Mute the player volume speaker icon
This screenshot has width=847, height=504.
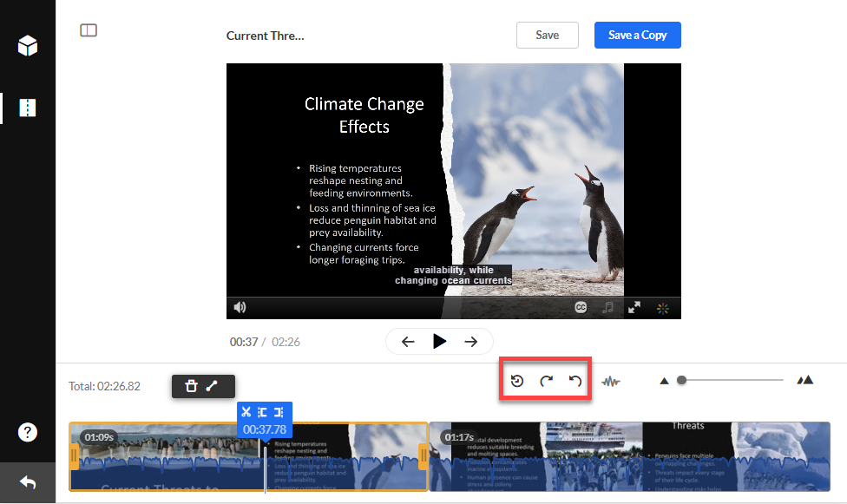(240, 307)
